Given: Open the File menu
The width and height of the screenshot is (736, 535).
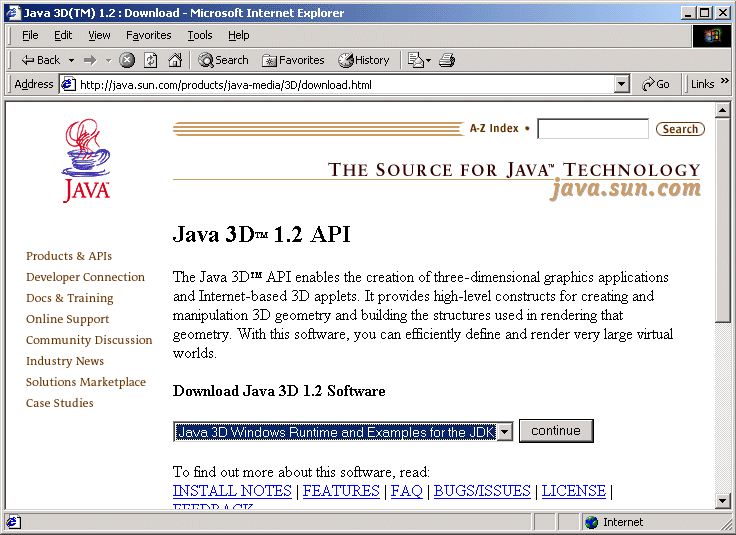Looking at the screenshot, I should click(x=30, y=35).
